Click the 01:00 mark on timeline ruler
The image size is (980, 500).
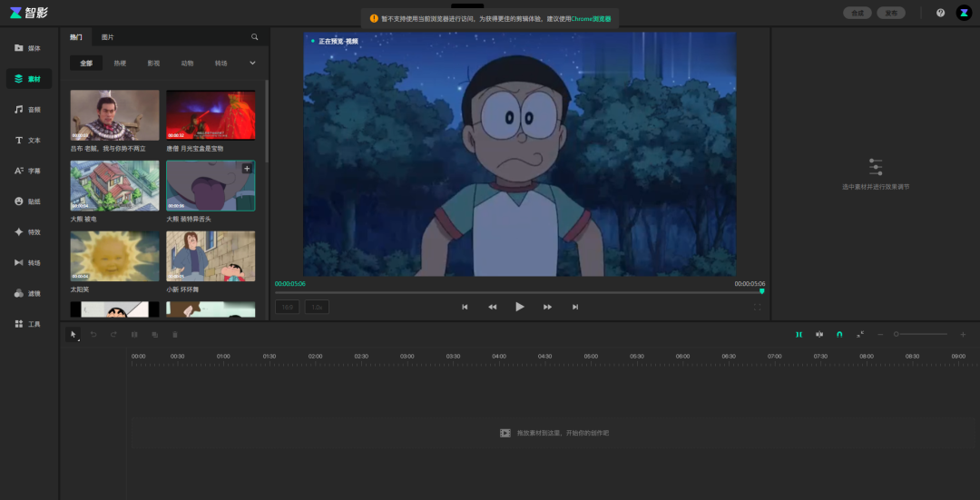coord(223,357)
